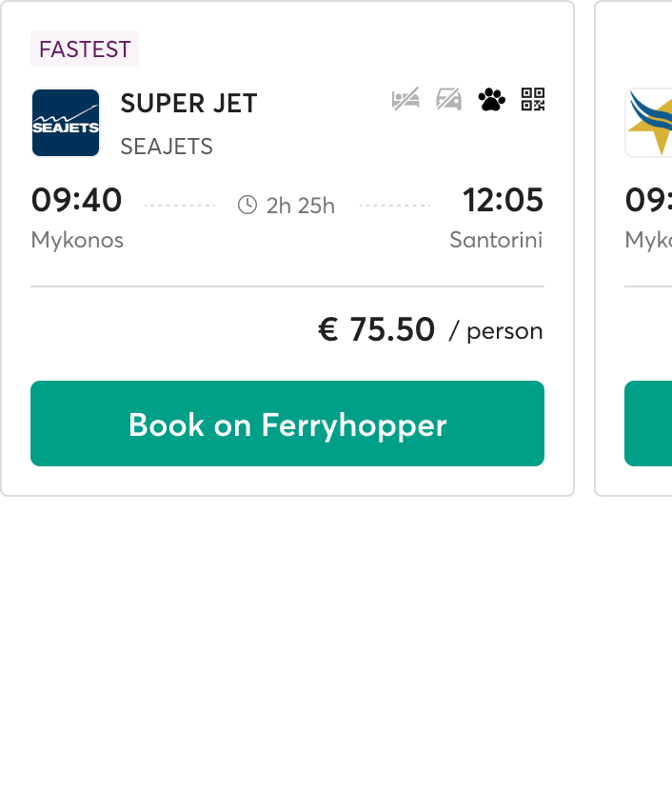Click the Mykonos departure port label
The image size is (672, 788).
coord(77,240)
